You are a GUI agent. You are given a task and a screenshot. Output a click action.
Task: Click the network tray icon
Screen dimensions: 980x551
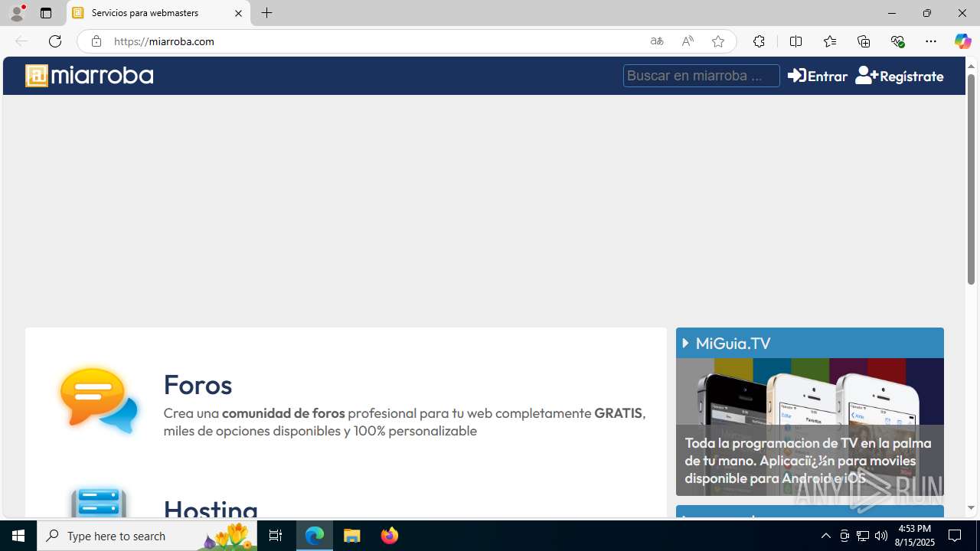coord(863,536)
